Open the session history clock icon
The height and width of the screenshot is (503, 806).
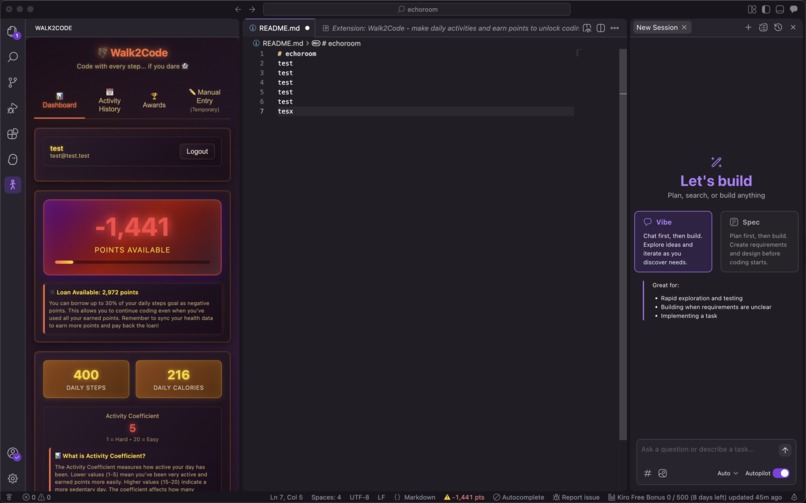click(x=778, y=27)
